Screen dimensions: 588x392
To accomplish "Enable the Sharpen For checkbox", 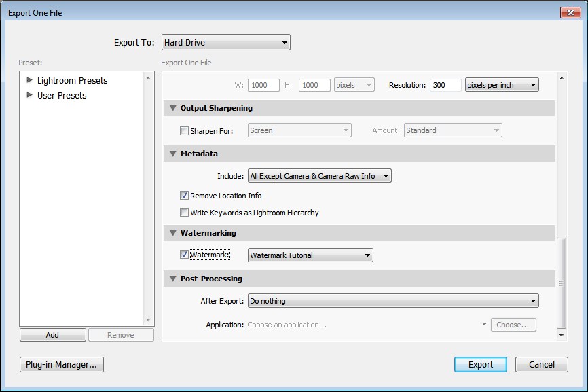I will coord(184,131).
